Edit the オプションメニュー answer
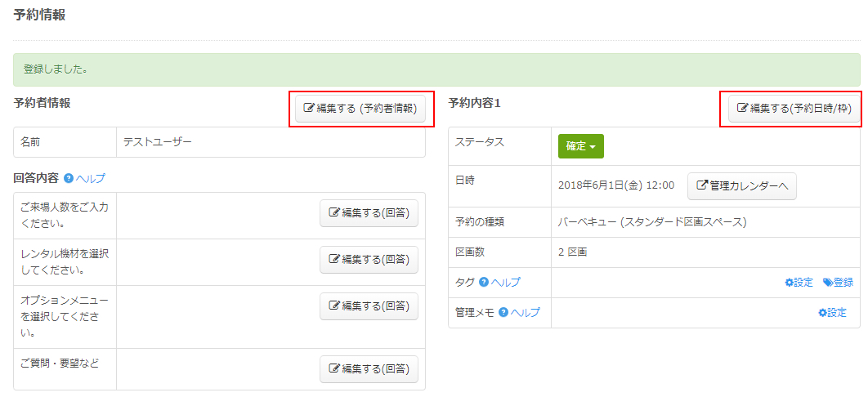This screenshot has height=406, width=868. (x=369, y=306)
